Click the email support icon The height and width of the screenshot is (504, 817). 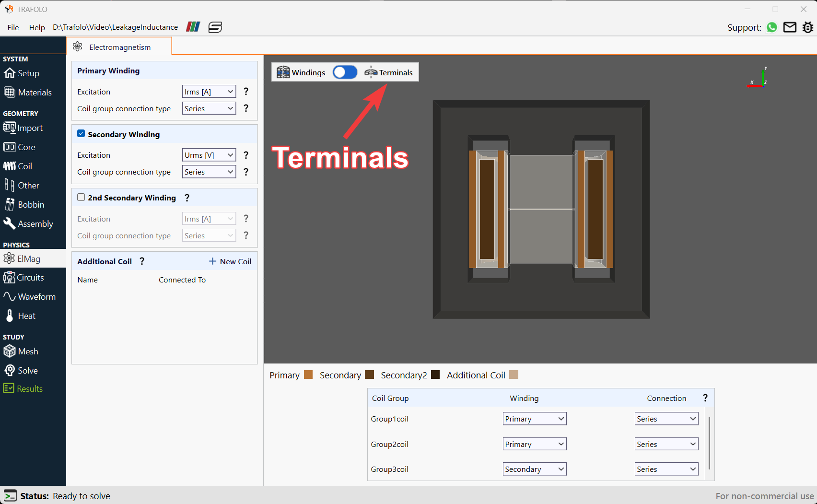point(790,27)
